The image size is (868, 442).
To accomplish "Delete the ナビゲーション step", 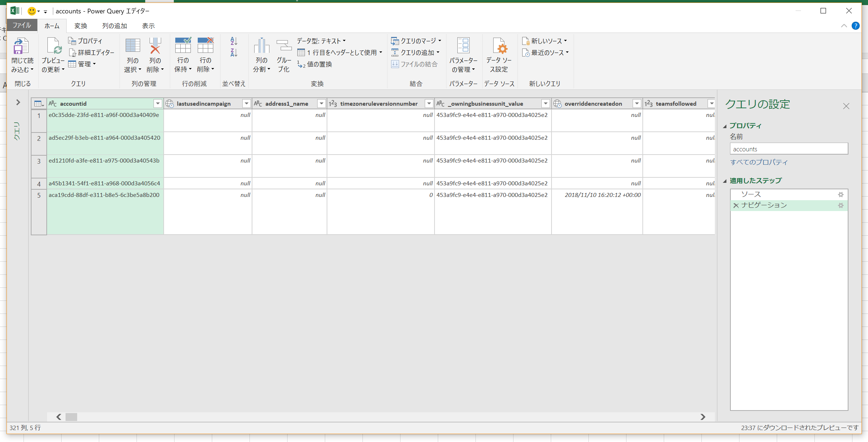I will [736, 205].
